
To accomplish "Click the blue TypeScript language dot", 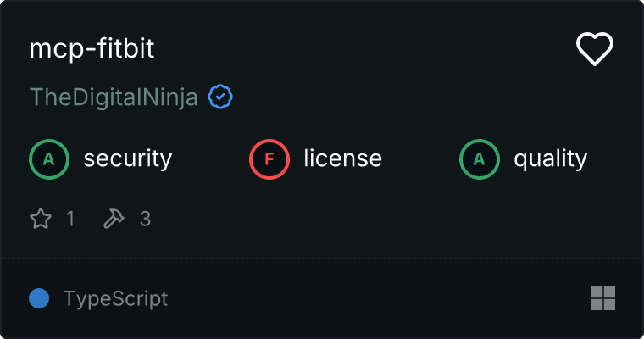I will [38, 298].
